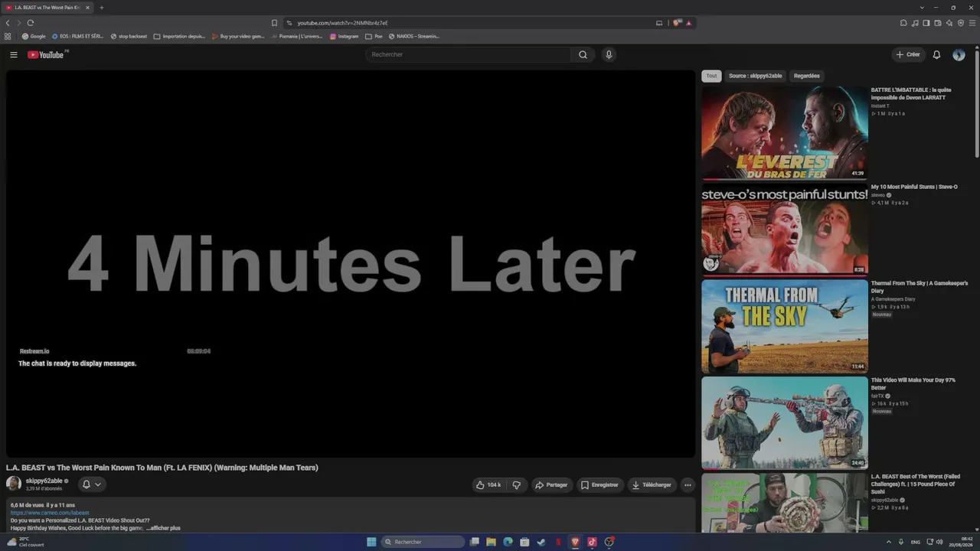980x551 pixels.
Task: Open YouTube notifications bell
Action: coord(936,54)
